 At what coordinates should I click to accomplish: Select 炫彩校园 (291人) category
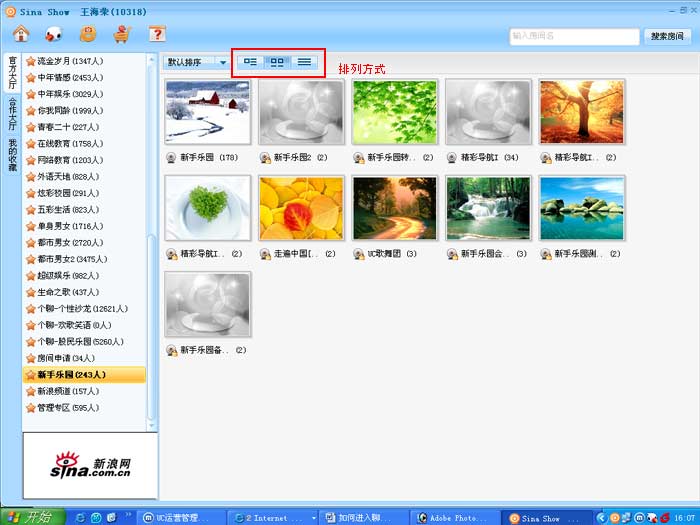(x=84, y=193)
